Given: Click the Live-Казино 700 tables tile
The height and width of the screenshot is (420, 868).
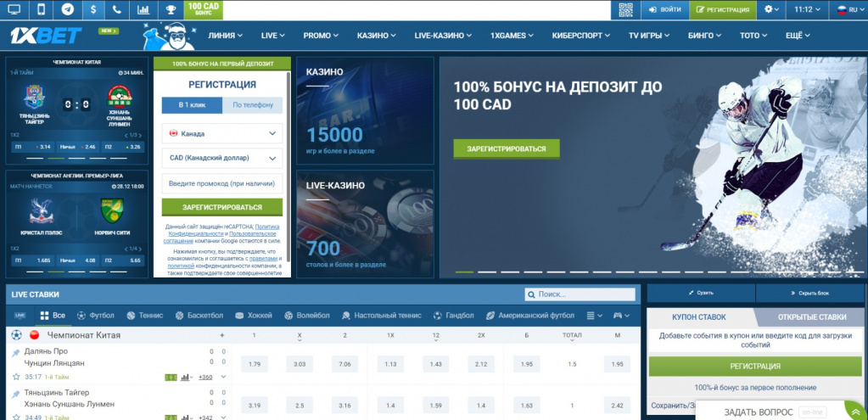Looking at the screenshot, I should pyautogui.click(x=365, y=223).
